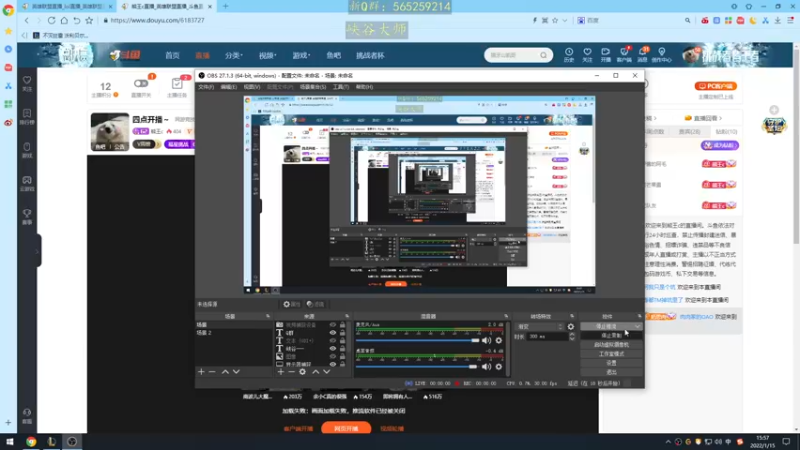Lock the Q群 text source
The image size is (800, 450).
coord(342,333)
